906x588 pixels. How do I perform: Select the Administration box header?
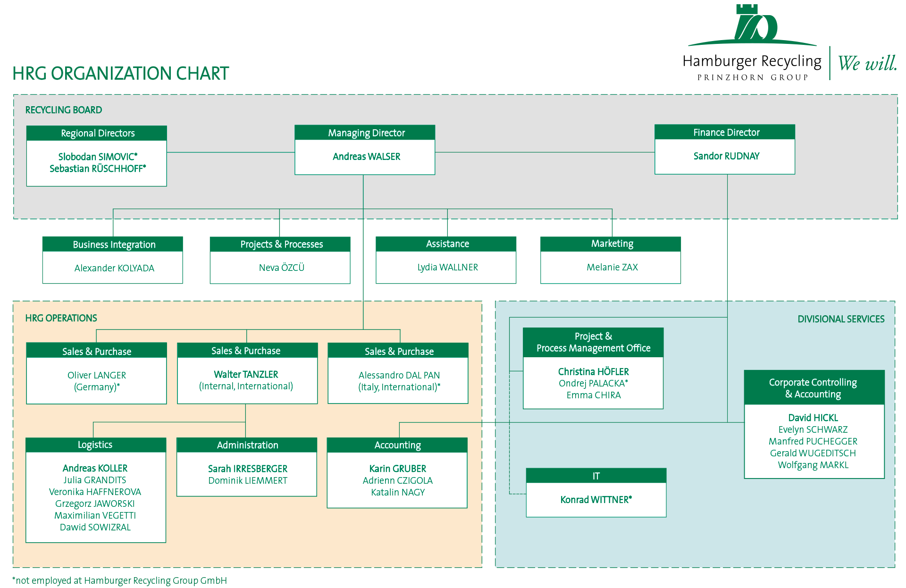[x=247, y=445]
